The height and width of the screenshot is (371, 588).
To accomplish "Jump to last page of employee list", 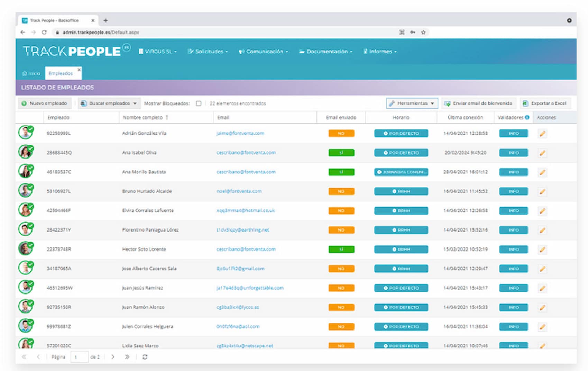I will click(127, 357).
